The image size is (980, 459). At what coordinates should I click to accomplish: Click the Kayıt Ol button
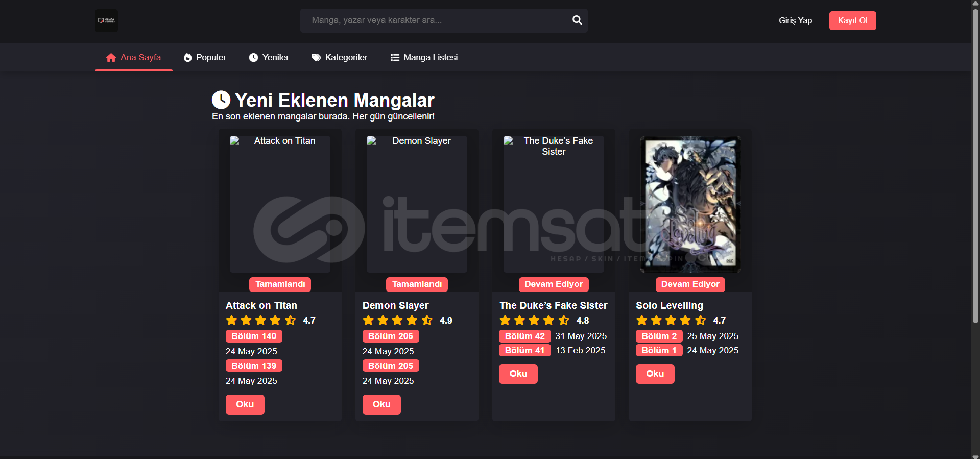click(852, 20)
